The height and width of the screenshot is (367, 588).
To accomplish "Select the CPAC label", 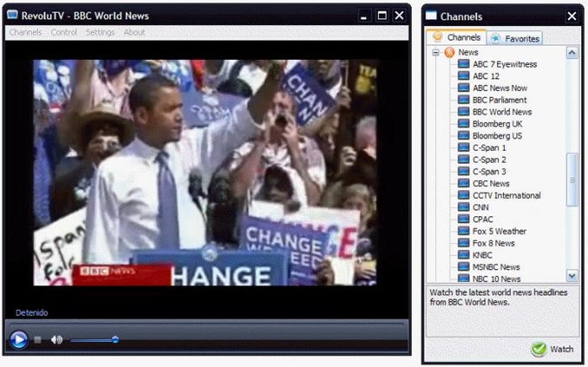I will click(x=483, y=220).
